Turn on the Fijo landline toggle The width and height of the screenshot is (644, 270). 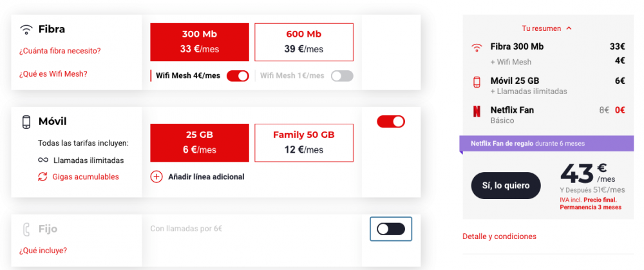tap(390, 229)
